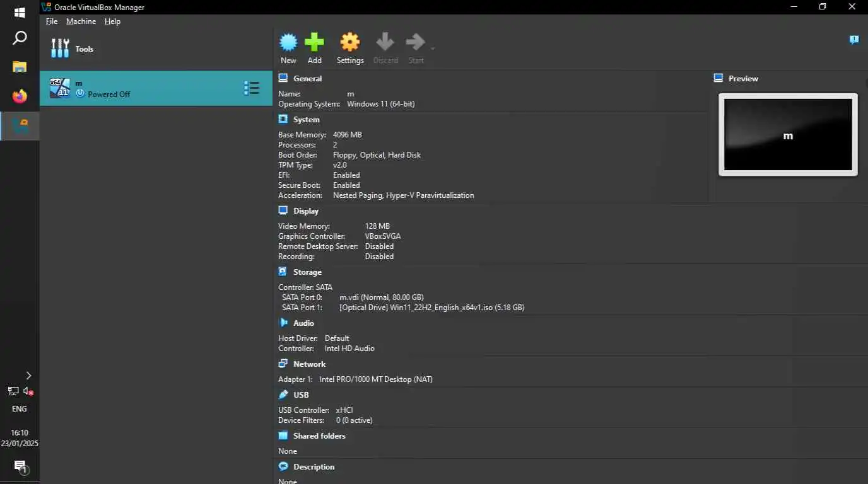Open the Machine menu

pyautogui.click(x=81, y=21)
